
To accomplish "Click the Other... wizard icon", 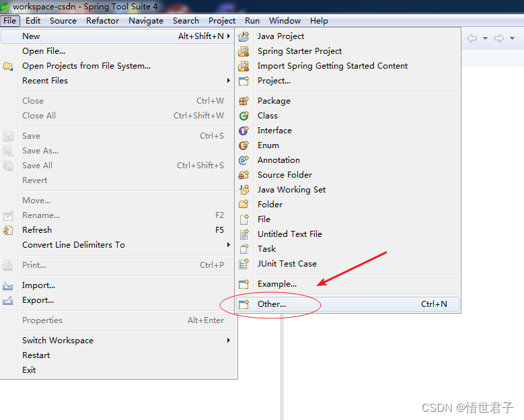I will [x=244, y=304].
